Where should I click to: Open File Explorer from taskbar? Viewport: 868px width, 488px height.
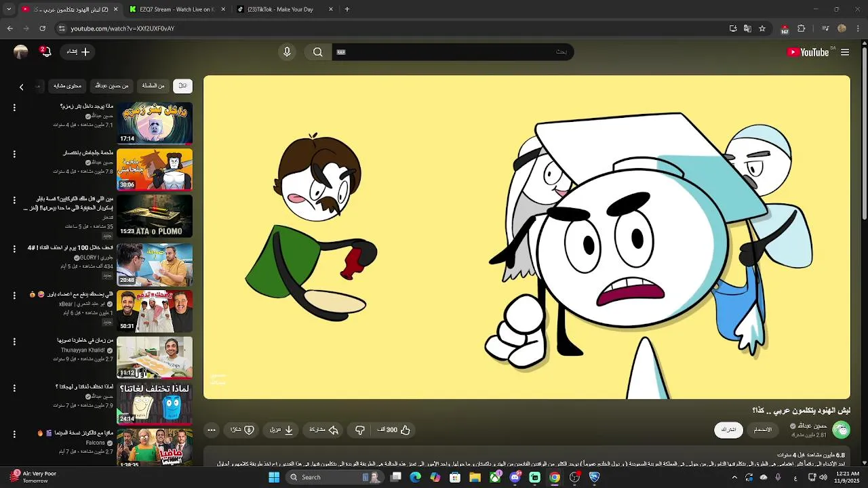[x=475, y=477]
